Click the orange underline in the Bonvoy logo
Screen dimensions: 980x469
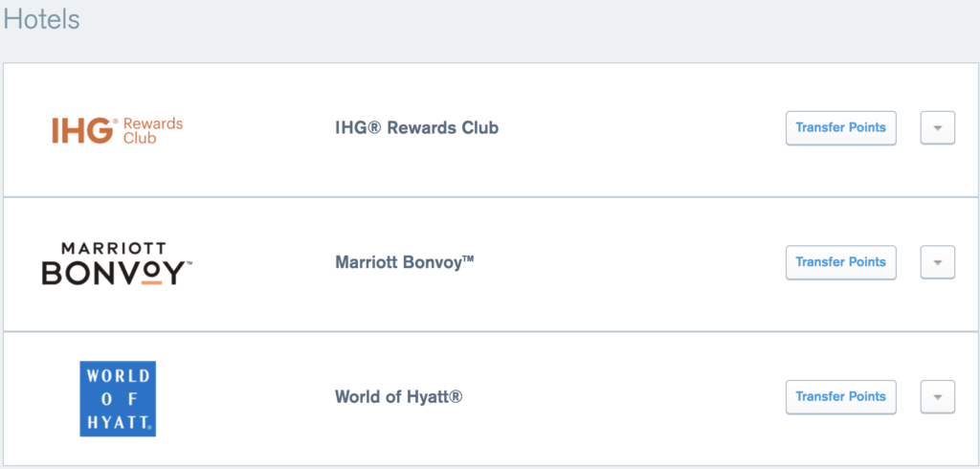152,284
